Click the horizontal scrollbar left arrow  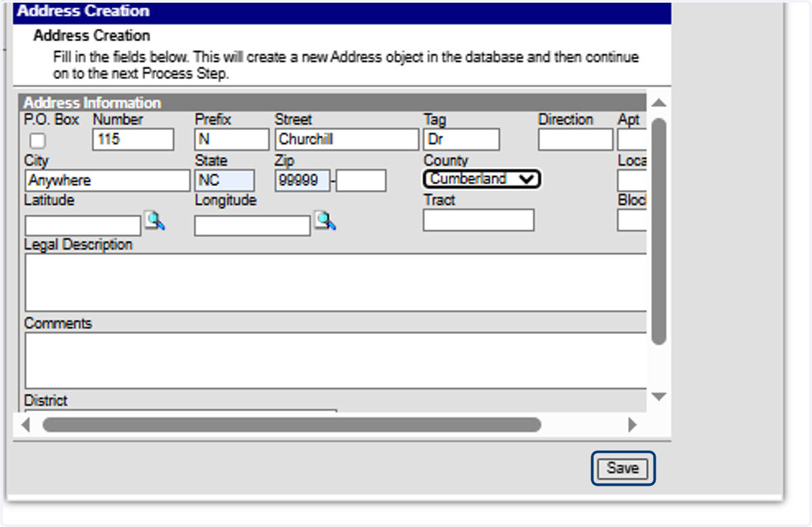[x=26, y=425]
